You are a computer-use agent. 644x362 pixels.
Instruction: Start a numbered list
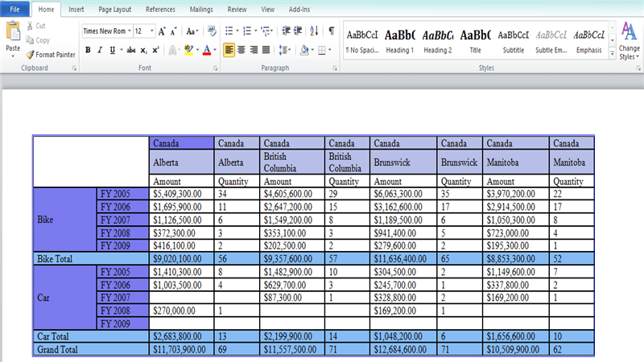(247, 31)
